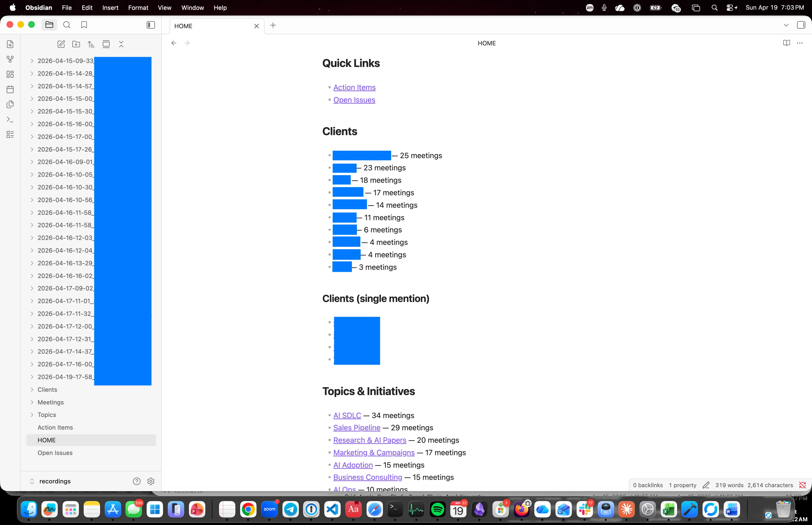The image size is (812, 525).
Task: Toggle left sidebar collapse icon
Action: (x=151, y=25)
